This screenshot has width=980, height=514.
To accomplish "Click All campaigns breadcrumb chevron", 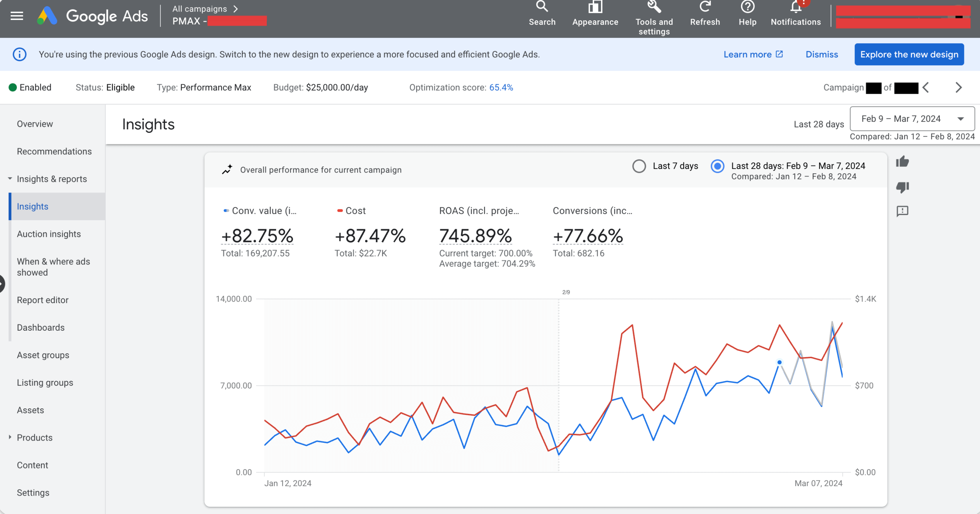I will (236, 9).
